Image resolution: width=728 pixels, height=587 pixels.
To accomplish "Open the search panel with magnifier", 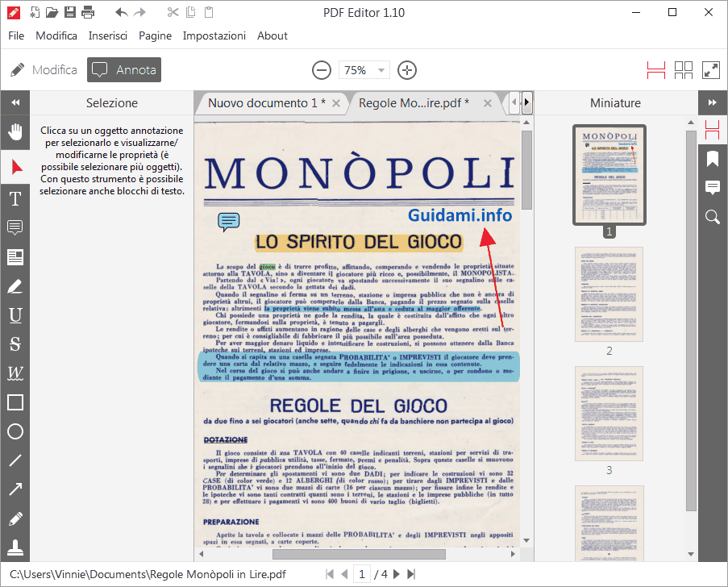I will click(x=713, y=216).
